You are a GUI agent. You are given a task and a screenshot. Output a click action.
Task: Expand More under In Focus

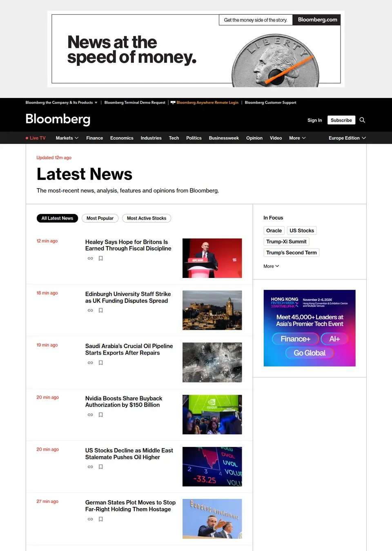tap(271, 266)
